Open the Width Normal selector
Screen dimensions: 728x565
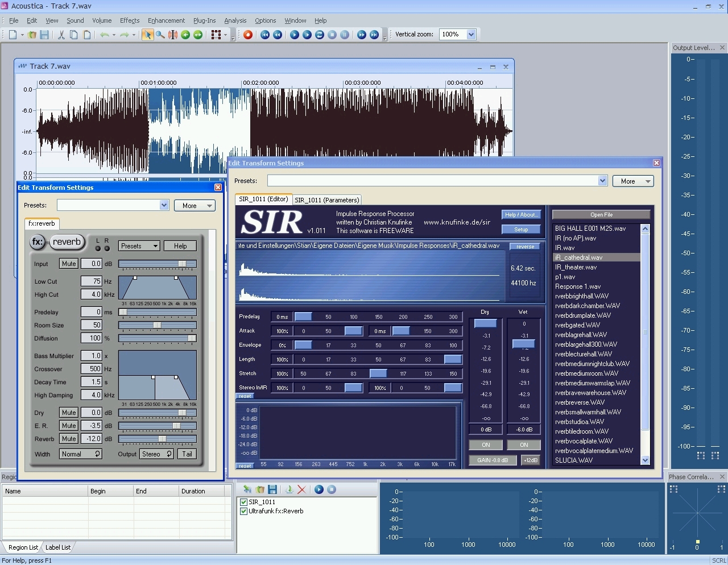80,454
